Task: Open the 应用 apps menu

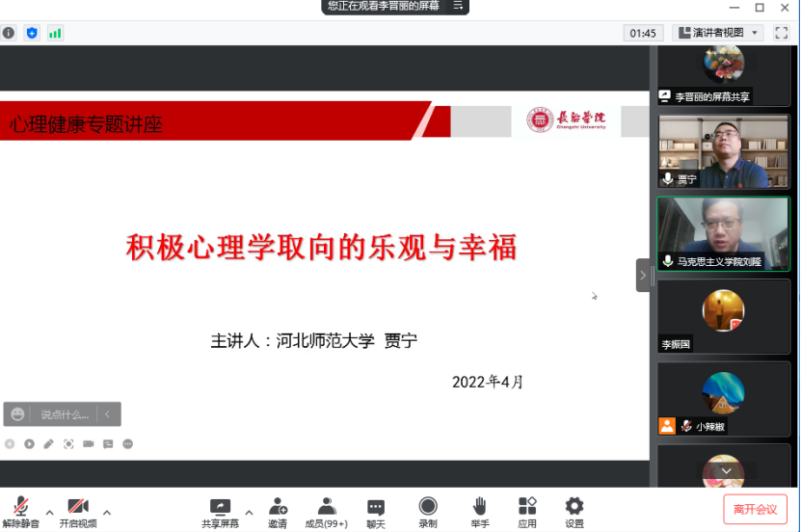Action: (527, 512)
